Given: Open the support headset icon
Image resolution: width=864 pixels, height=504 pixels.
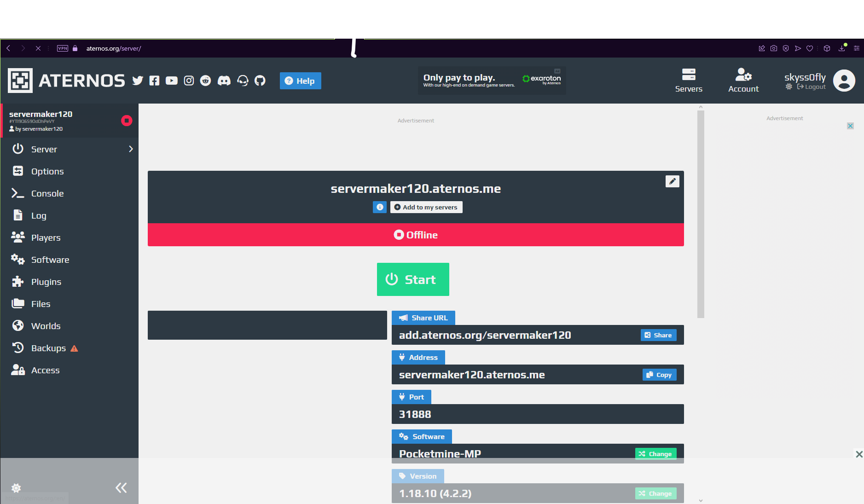Looking at the screenshot, I should click(x=243, y=81).
